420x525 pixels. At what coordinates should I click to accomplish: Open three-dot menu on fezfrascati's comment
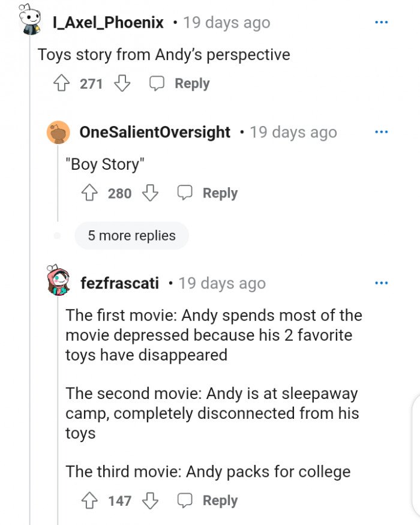click(x=381, y=283)
